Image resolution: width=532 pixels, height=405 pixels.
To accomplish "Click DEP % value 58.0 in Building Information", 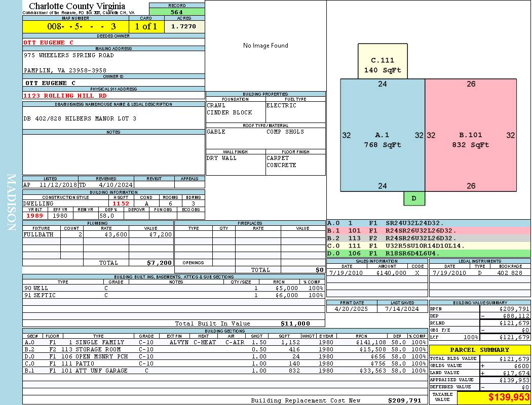I will click(107, 216).
